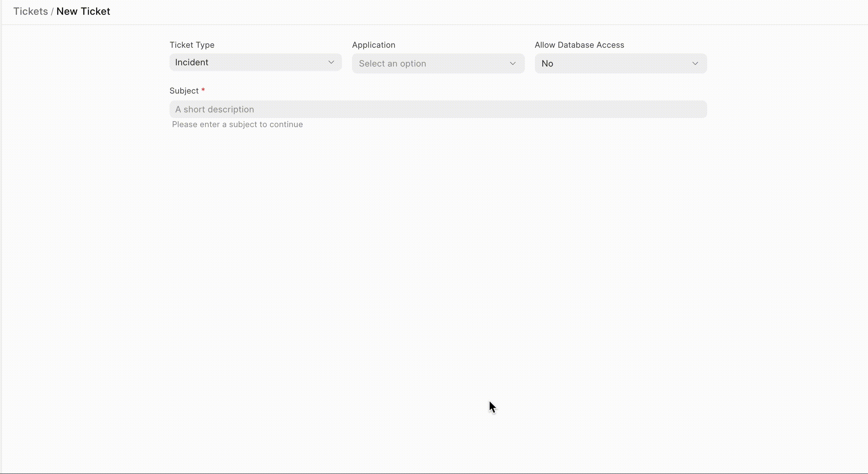
Task: Click the Application field chevron arrow
Action: click(513, 63)
